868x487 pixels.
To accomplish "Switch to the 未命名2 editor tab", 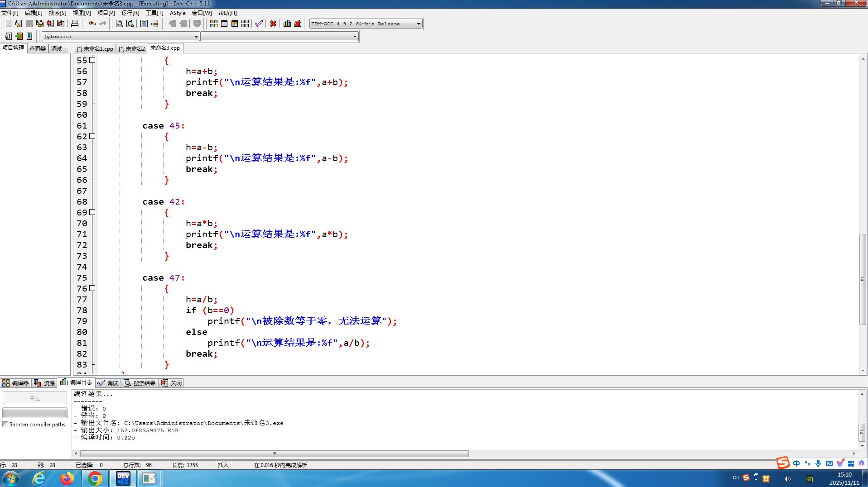I will tap(132, 48).
